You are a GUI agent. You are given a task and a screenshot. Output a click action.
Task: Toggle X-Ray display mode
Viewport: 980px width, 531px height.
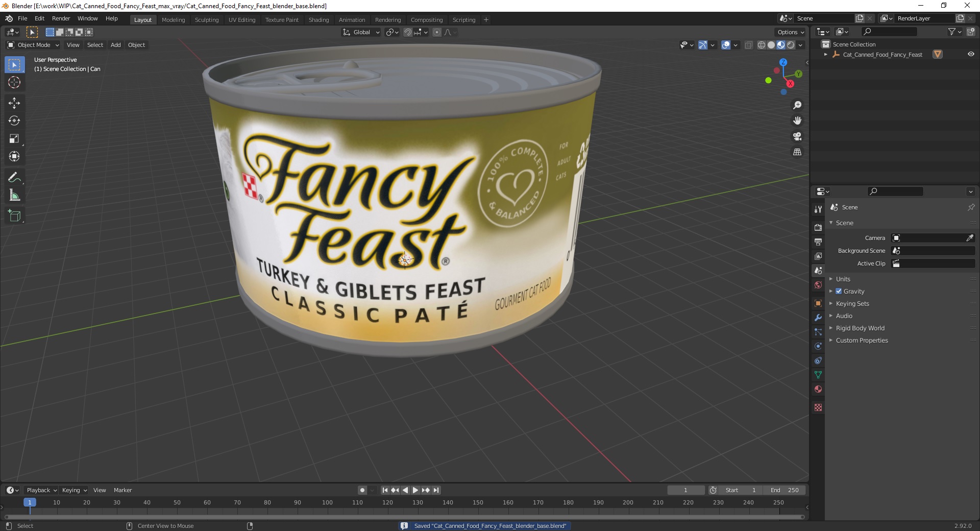(x=748, y=45)
